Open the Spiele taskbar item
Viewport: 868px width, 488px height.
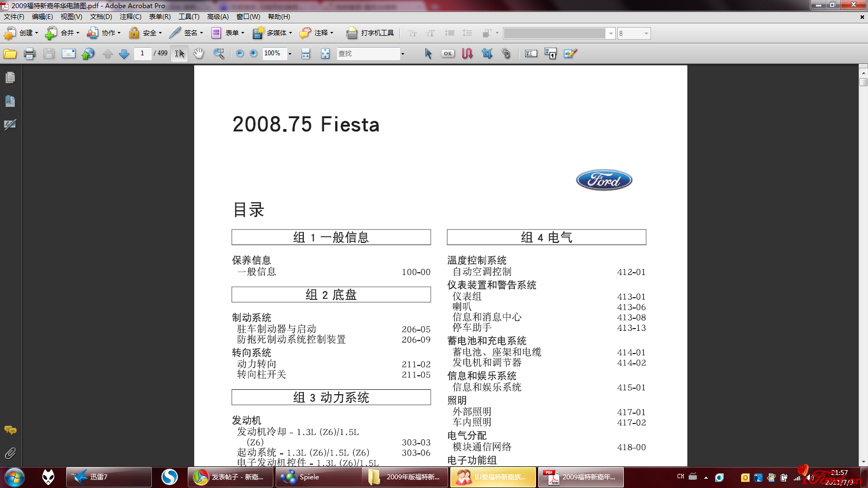pos(319,477)
